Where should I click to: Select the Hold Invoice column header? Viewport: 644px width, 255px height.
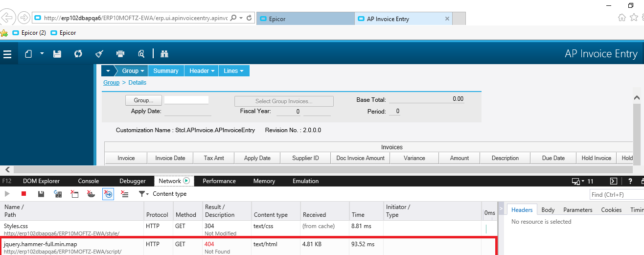[597, 158]
